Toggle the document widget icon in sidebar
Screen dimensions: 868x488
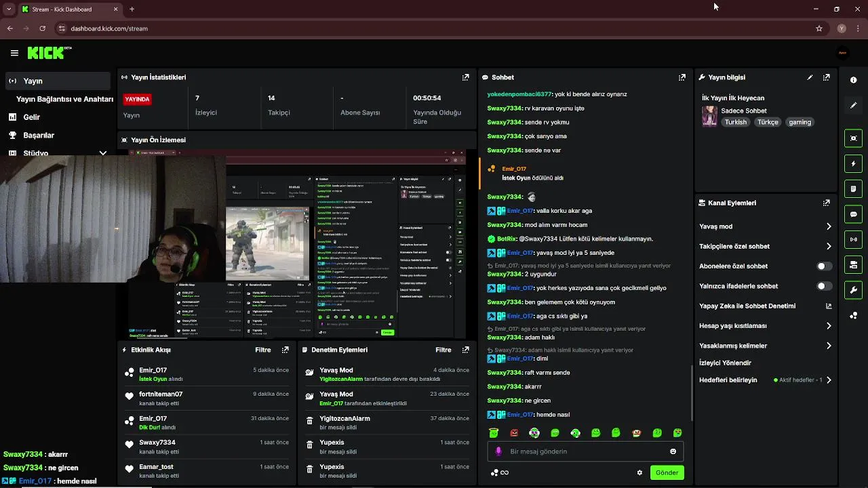(854, 188)
